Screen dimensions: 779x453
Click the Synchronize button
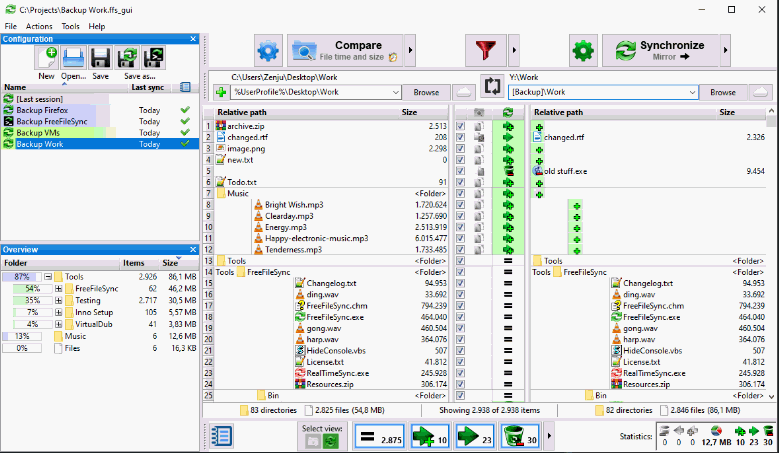pos(661,50)
